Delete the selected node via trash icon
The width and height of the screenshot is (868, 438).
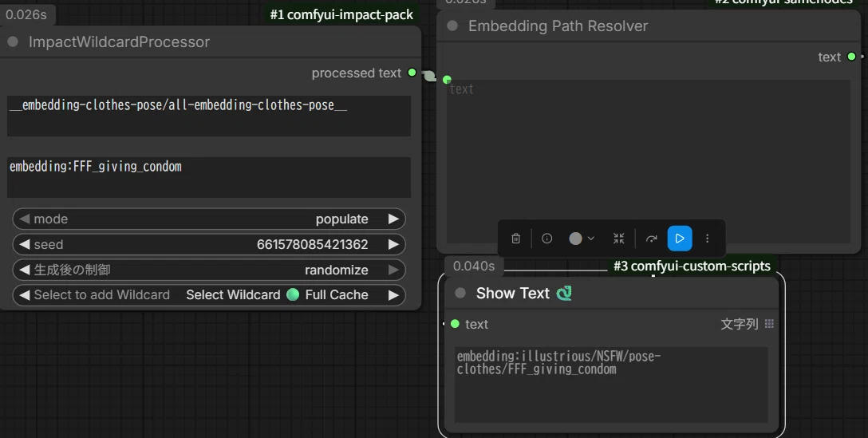(516, 239)
